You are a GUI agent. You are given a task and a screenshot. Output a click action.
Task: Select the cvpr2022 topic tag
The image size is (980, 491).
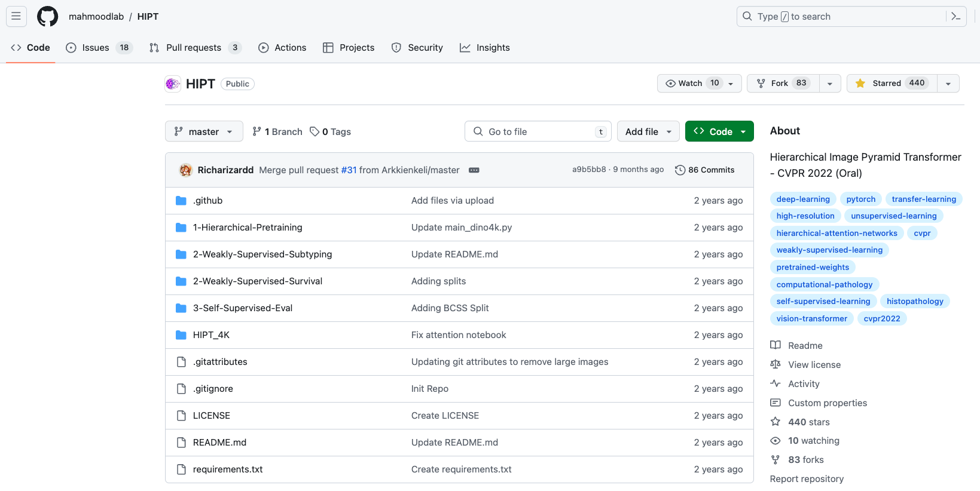882,318
